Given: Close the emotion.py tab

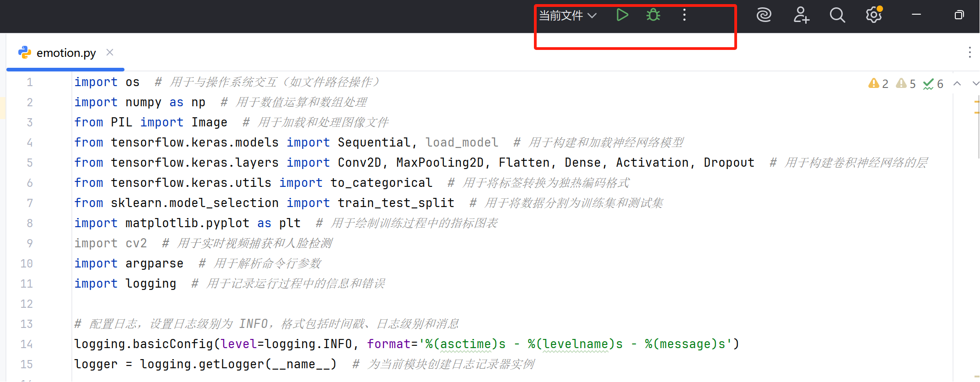Looking at the screenshot, I should pos(110,52).
